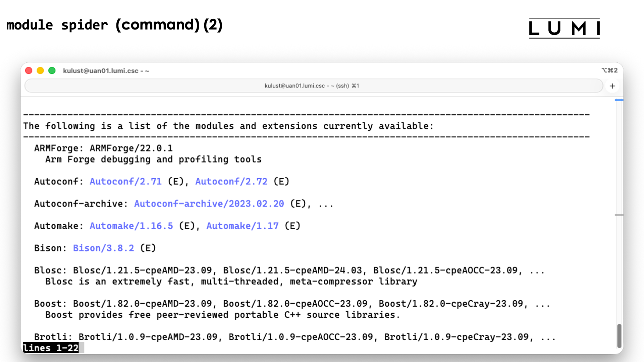Click the Blosc/1.21.5-cpeAMD-23.09 entry
Image resolution: width=644 pixels, height=362 pixels.
tap(142, 270)
